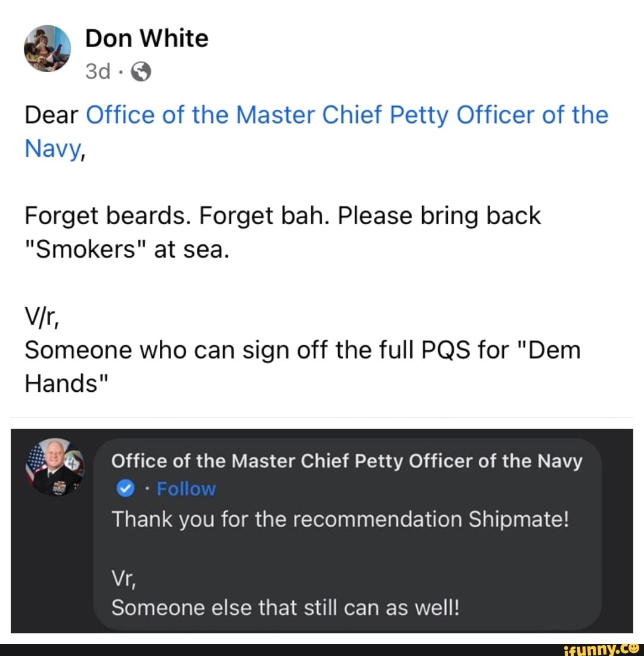The height and width of the screenshot is (656, 644).
Task: Follow the Office of the MCPON page
Action: (185, 489)
